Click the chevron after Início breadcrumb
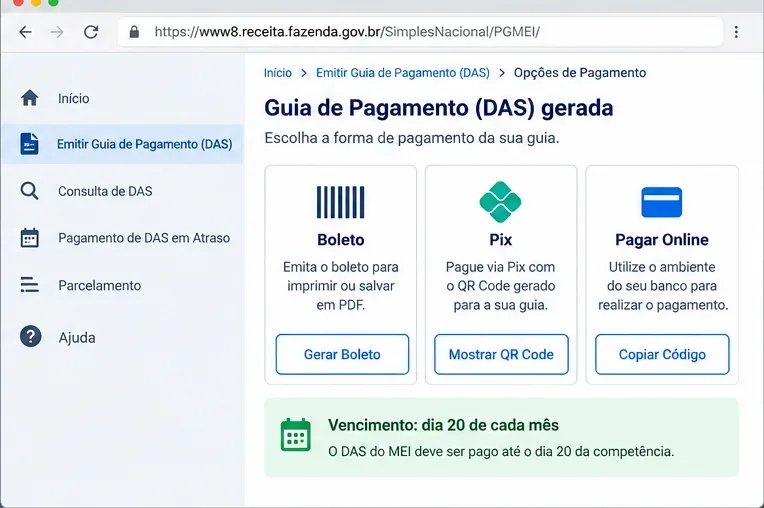The height and width of the screenshot is (508, 764). [x=304, y=73]
